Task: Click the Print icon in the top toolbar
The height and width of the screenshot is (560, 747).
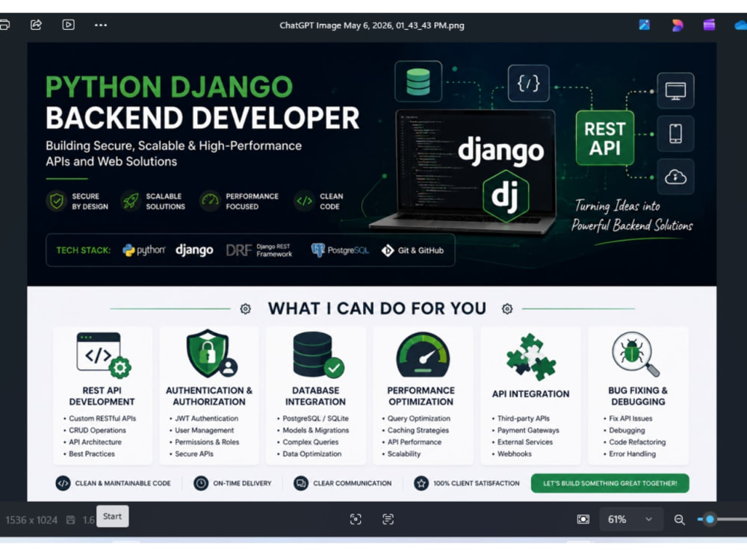Action: 4,25
